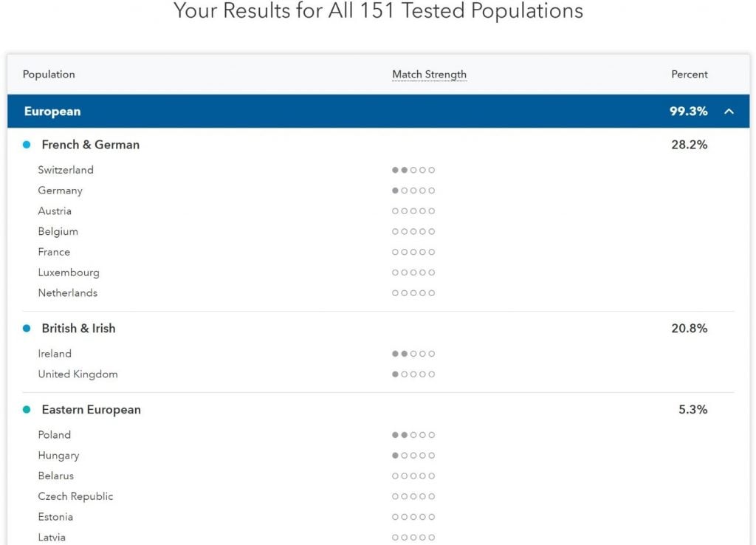This screenshot has width=756, height=545.
Task: Click Germany match strength dots
Action: tap(413, 191)
